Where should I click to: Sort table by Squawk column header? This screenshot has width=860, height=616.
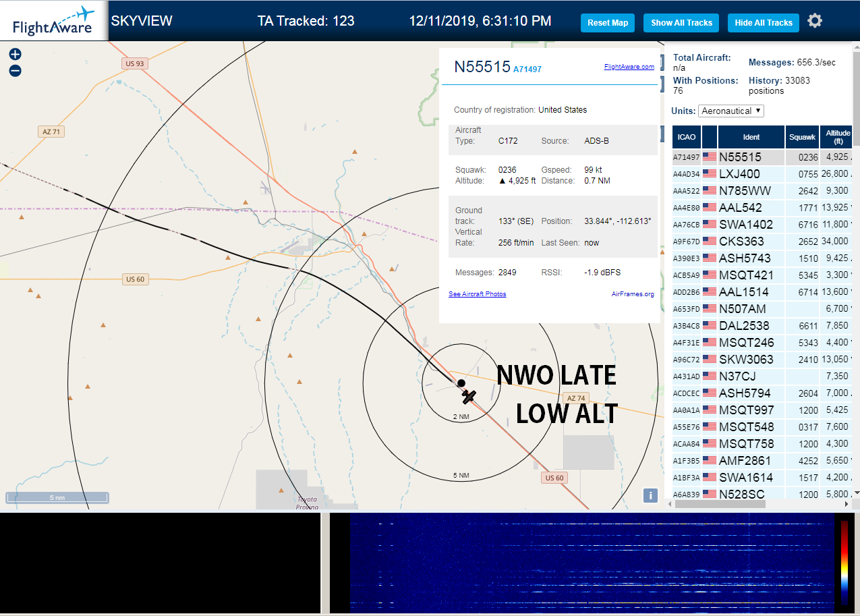tap(802, 137)
